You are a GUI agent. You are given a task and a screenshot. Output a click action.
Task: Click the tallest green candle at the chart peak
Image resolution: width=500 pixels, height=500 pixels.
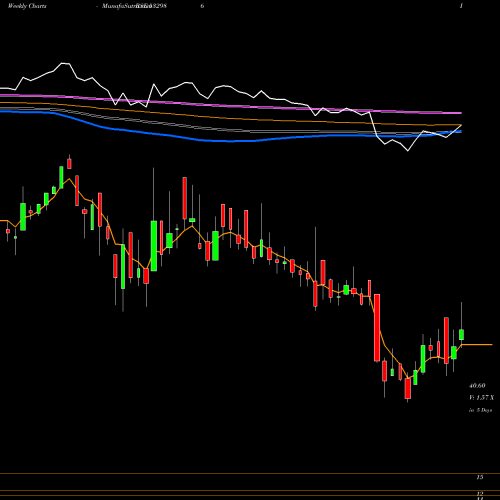point(61,177)
